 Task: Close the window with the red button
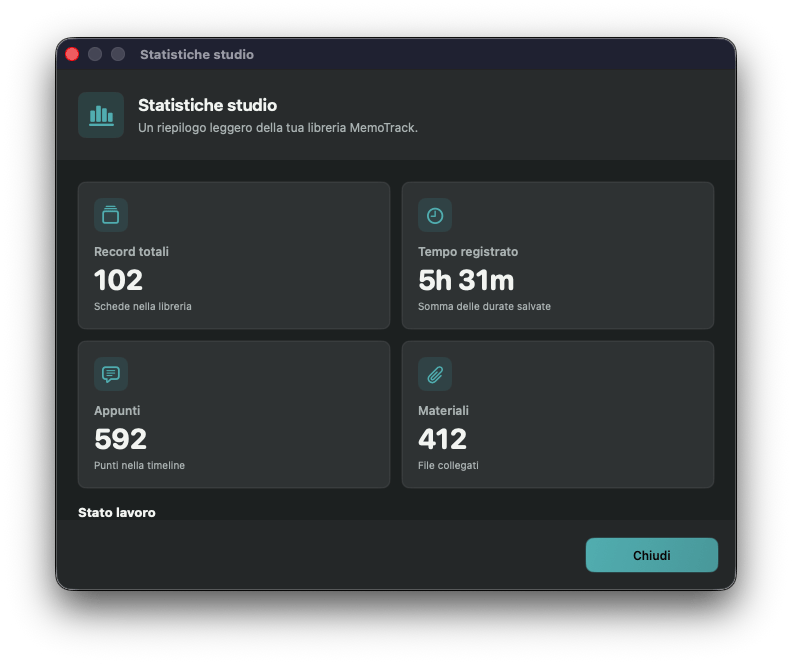[72, 54]
